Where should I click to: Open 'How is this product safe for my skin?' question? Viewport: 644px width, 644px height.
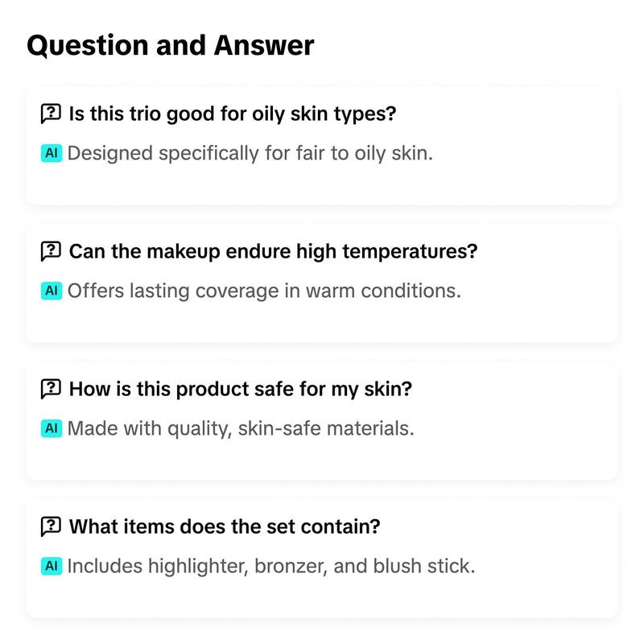tap(240, 389)
